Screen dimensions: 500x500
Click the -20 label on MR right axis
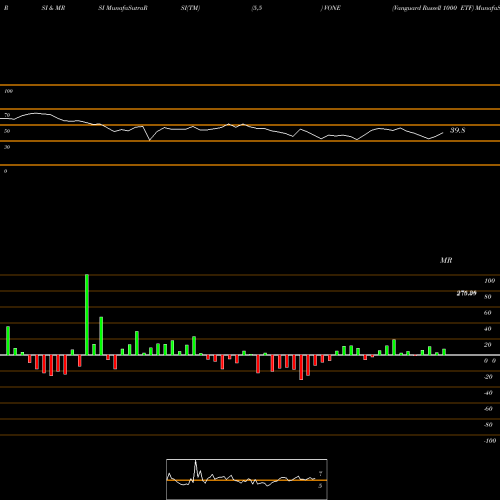tap(488, 377)
